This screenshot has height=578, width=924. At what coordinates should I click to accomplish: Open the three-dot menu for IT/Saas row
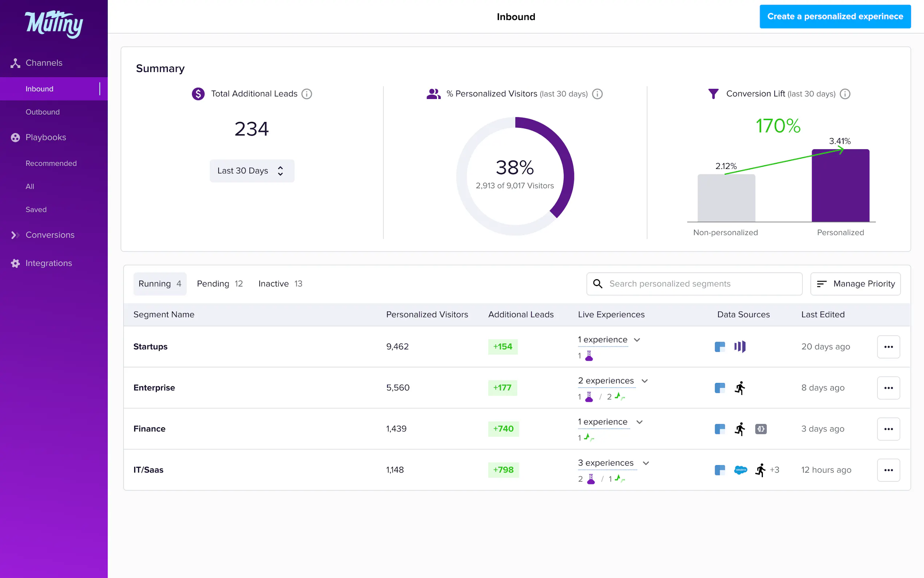click(x=888, y=470)
